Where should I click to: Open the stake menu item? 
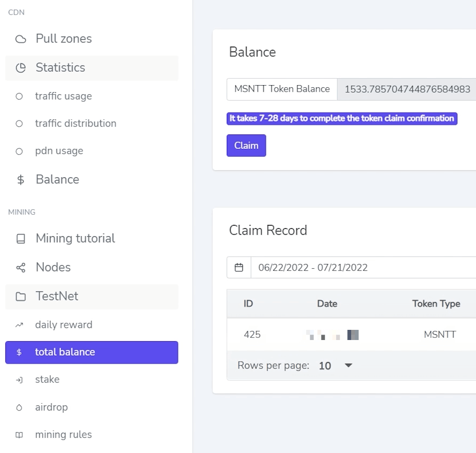click(x=92, y=380)
